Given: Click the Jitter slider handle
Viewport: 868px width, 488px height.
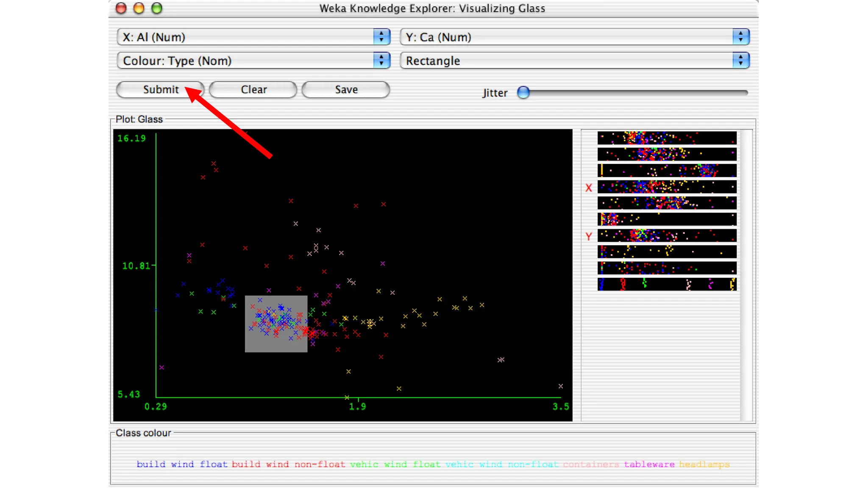Looking at the screenshot, I should tap(523, 92).
